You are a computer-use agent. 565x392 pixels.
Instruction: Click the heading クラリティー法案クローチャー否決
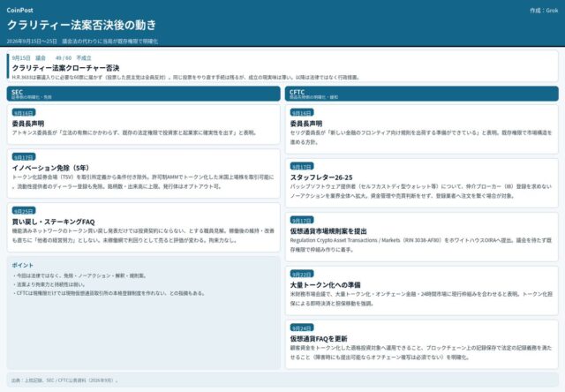(x=65, y=68)
